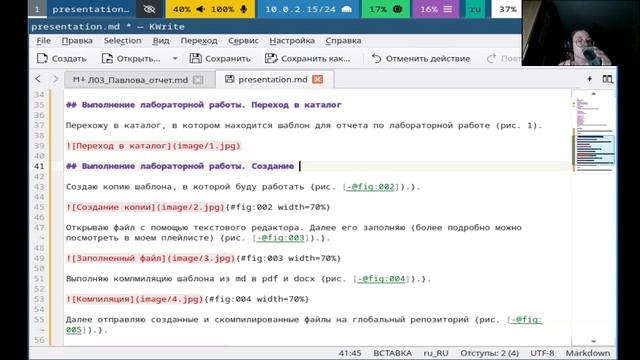Open the UTF-8 encoding selector
Viewport: 640px width, 360px height.
click(x=542, y=353)
